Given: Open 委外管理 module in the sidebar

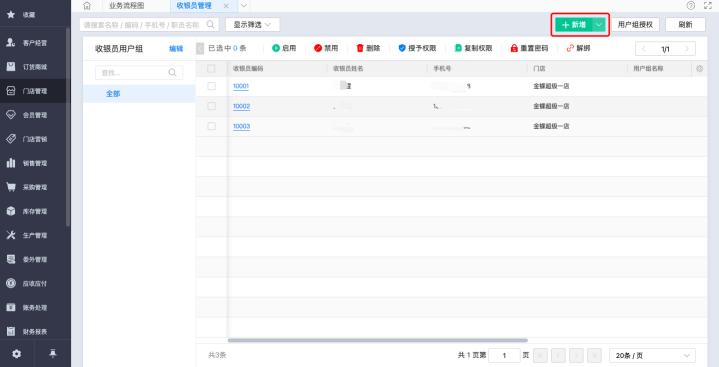Looking at the screenshot, I should click(x=28, y=260).
